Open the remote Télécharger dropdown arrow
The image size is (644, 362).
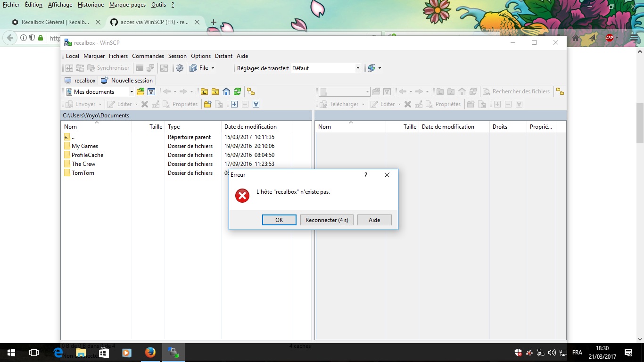pyautogui.click(x=363, y=105)
